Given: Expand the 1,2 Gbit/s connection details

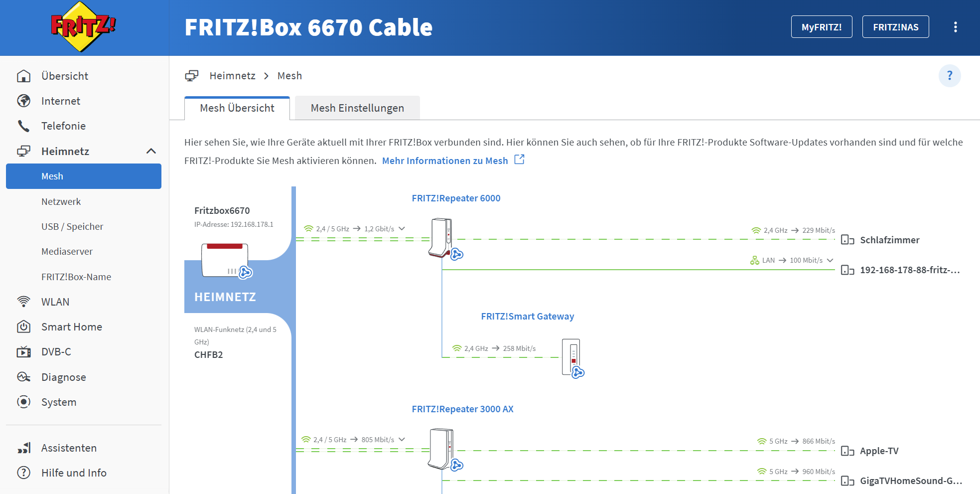Looking at the screenshot, I should 402,229.
